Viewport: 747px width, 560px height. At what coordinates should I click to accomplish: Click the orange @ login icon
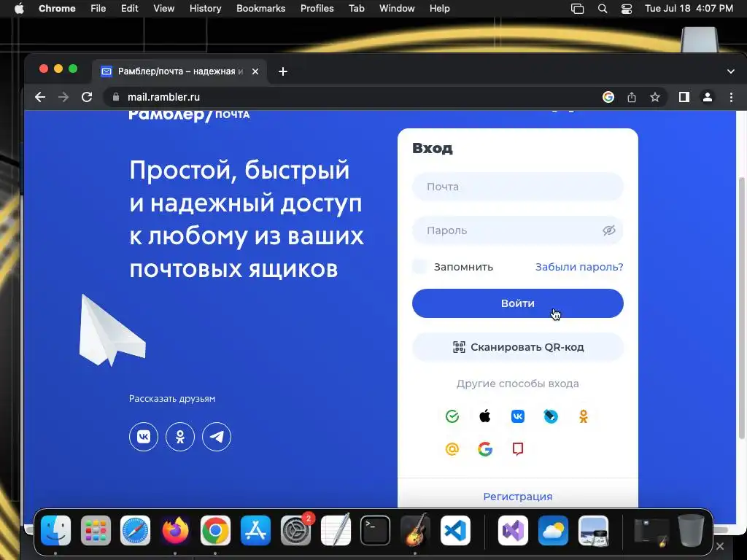452,449
